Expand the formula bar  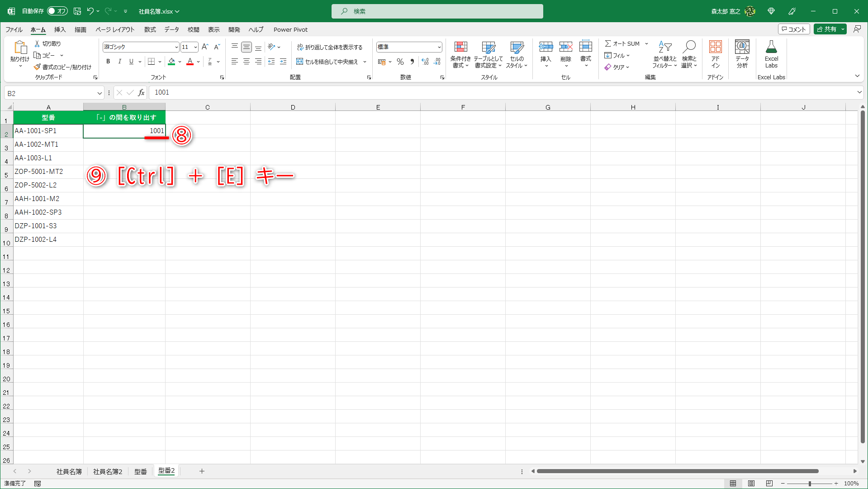pyautogui.click(x=859, y=92)
